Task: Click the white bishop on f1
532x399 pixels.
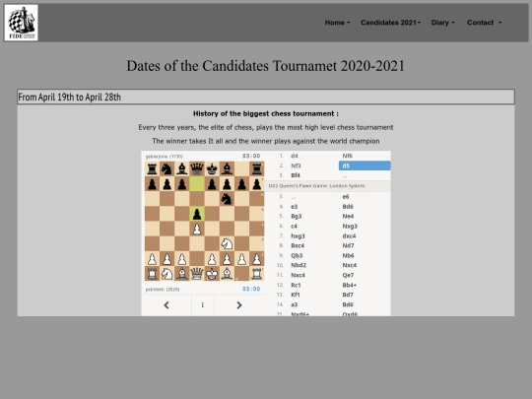Action: pos(227,273)
